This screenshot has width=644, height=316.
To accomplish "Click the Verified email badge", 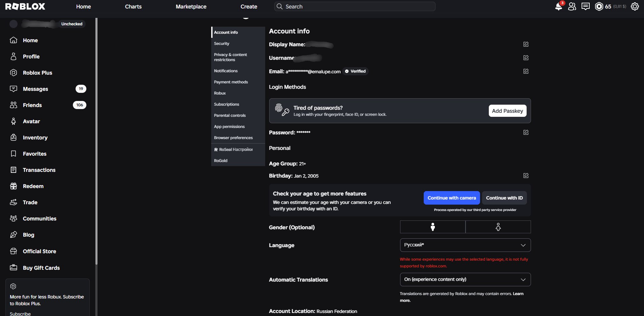I will 355,71.
